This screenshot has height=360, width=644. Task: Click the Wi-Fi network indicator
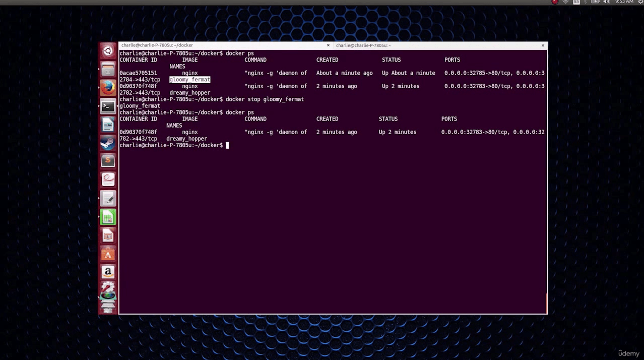tap(566, 2)
